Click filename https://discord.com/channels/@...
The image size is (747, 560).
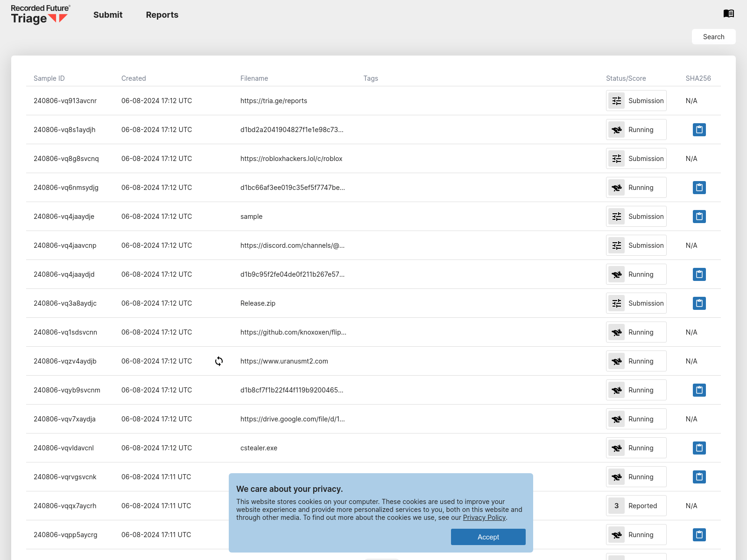(292, 245)
